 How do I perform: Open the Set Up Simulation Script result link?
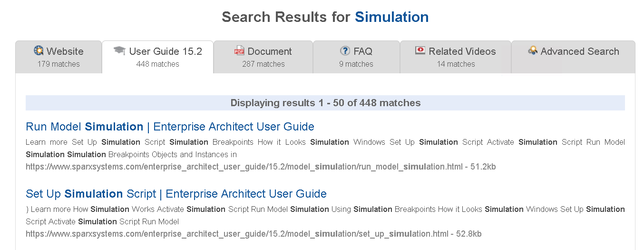[x=176, y=194]
